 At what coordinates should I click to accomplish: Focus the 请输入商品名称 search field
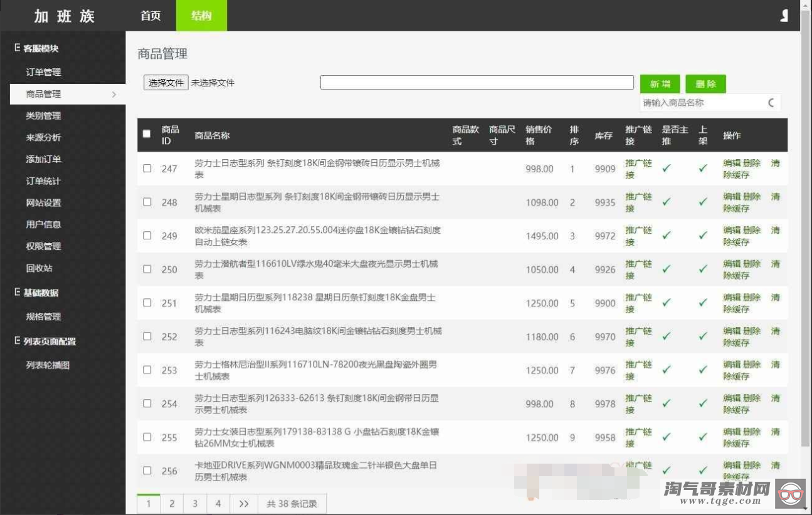tap(702, 103)
